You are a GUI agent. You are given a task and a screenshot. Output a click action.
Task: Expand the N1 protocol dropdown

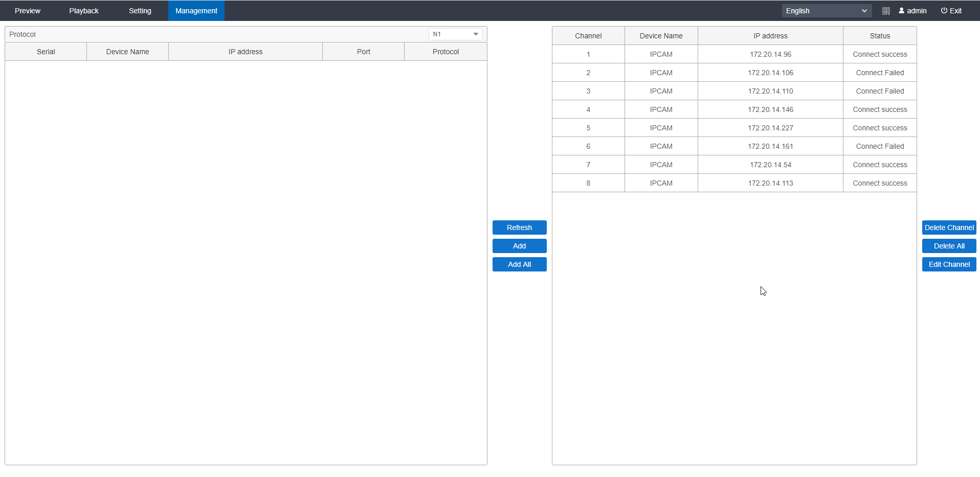[x=455, y=34]
